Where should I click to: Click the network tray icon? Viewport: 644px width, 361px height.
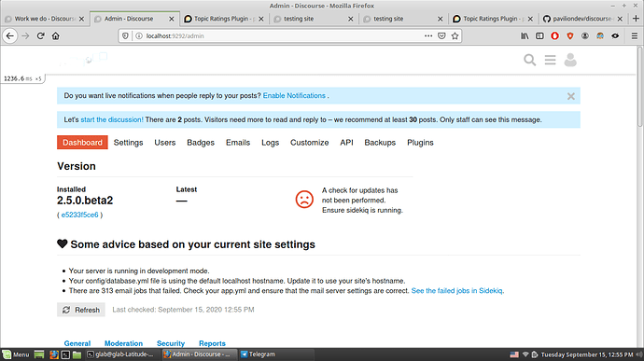coord(525,354)
